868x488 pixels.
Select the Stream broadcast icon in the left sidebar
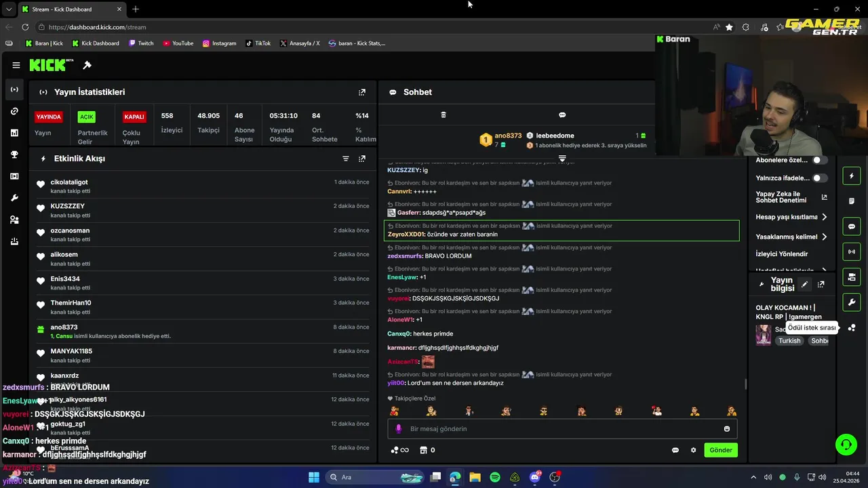[14, 89]
